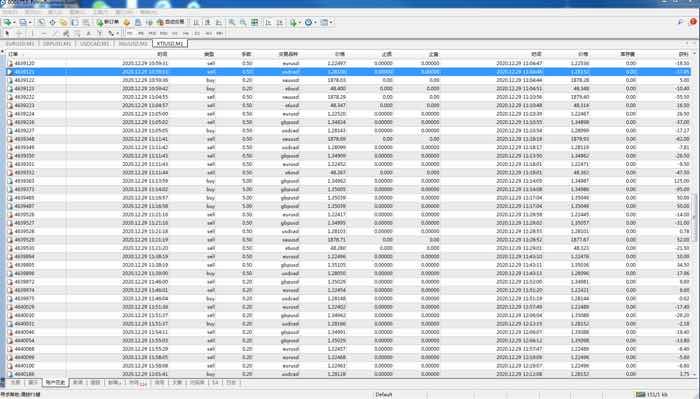Expand the periodicity clock dropdown arrow
Screen dimensions: 700x399
[x=315, y=22]
